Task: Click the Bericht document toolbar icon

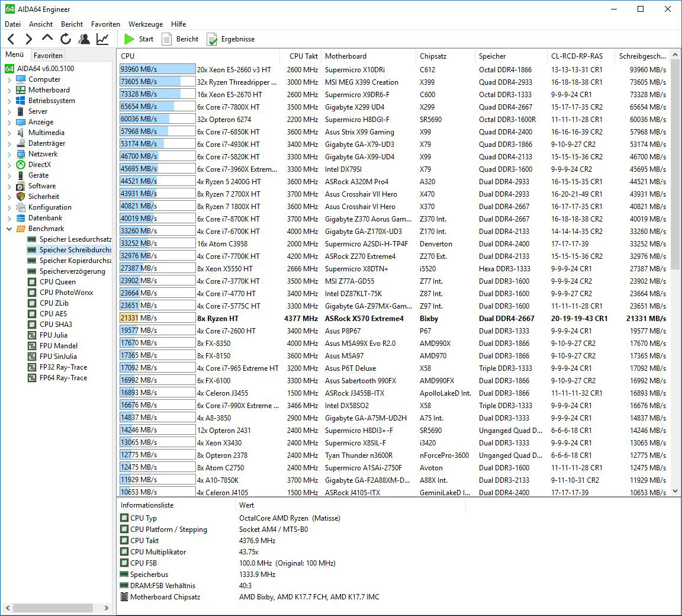Action: pos(166,39)
